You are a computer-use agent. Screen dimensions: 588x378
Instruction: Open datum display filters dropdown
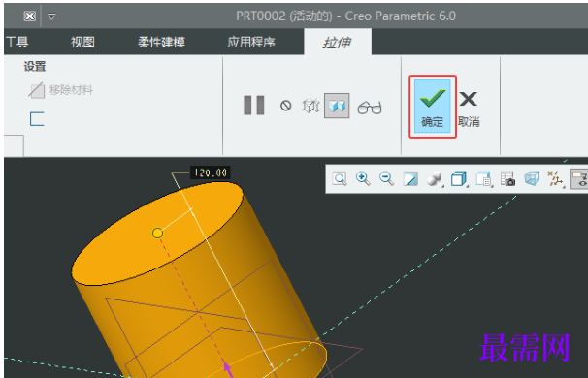point(556,178)
